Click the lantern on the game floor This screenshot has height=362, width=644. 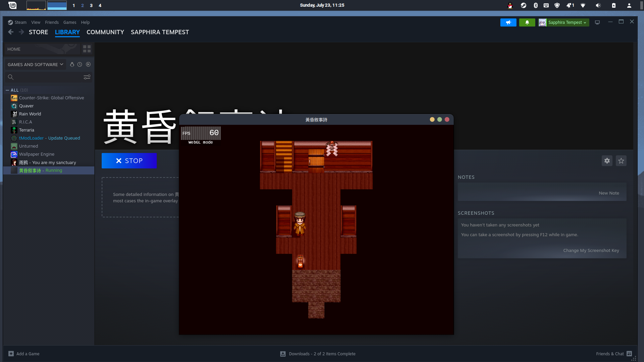point(300,262)
